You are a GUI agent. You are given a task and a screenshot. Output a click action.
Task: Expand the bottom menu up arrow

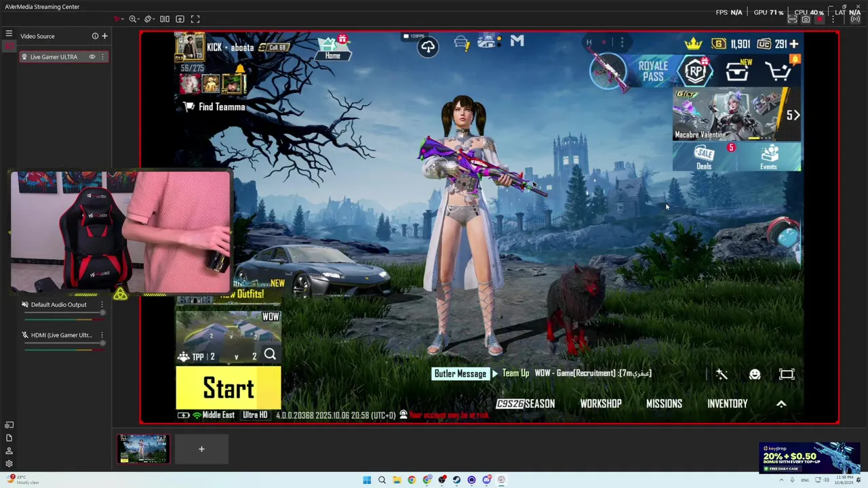781,403
